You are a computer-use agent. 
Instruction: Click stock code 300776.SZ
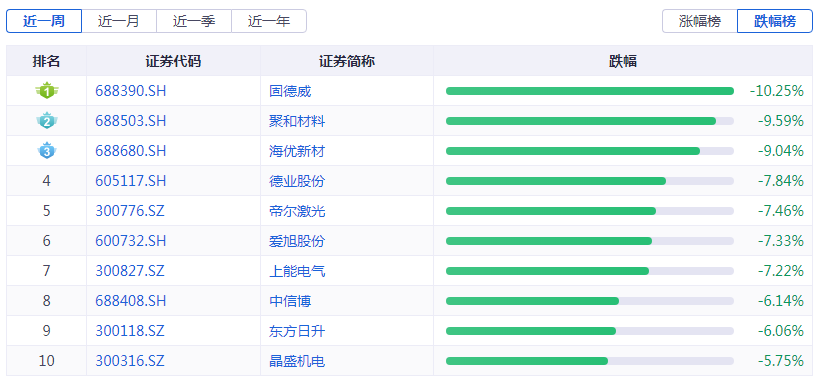130,211
